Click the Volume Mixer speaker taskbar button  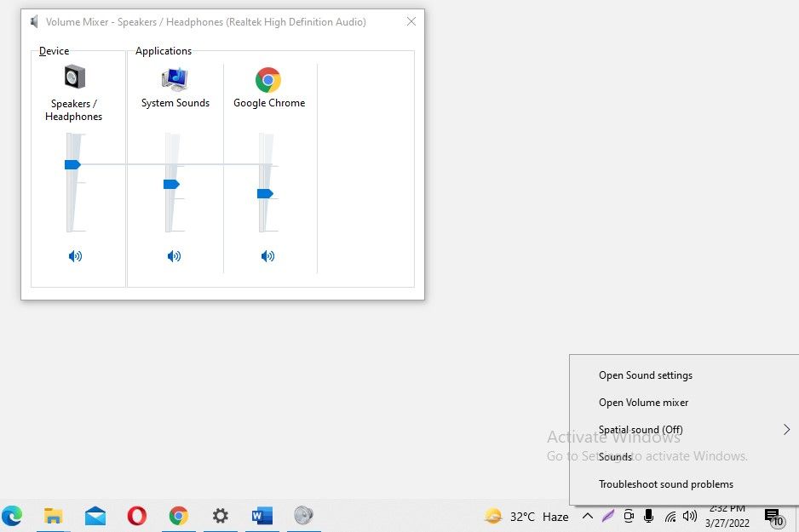click(x=304, y=516)
